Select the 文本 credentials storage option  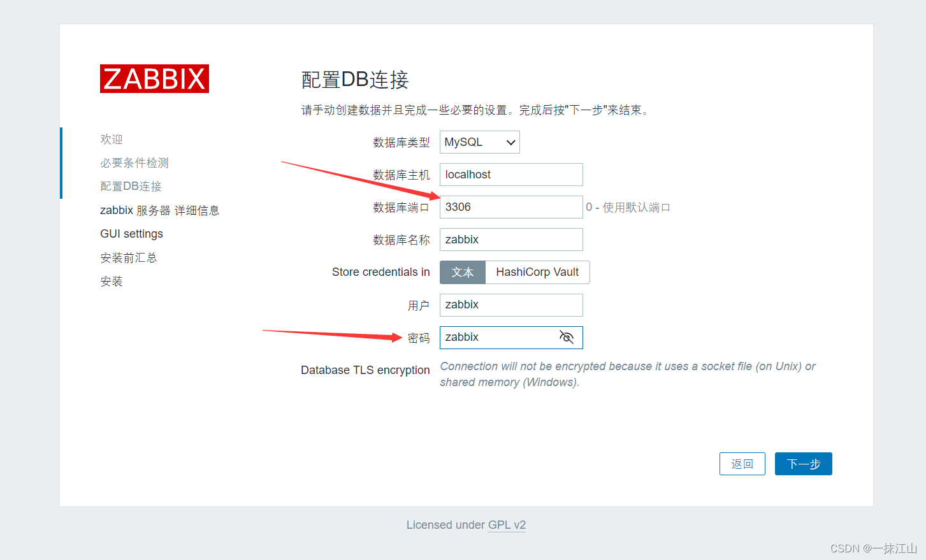pos(463,272)
